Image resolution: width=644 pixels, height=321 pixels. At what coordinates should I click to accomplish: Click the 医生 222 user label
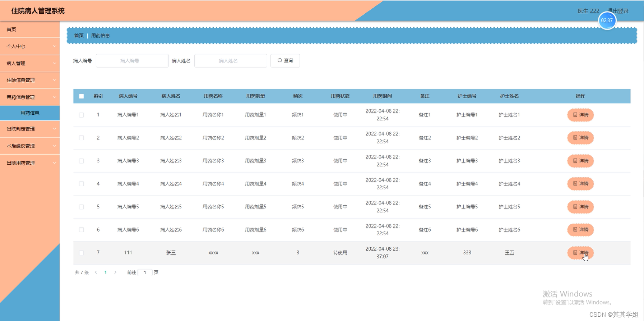[x=588, y=11]
